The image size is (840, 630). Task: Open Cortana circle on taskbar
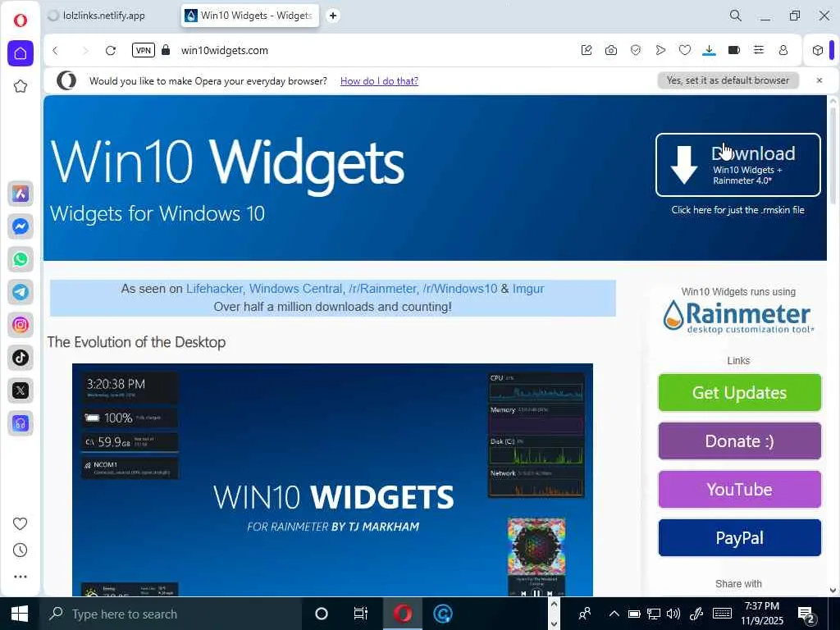click(322, 614)
